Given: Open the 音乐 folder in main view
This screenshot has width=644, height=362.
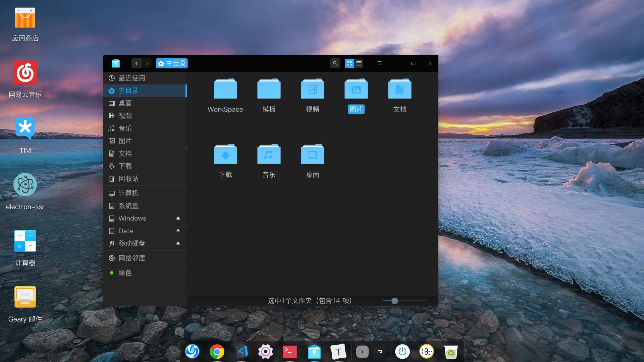Looking at the screenshot, I should [x=269, y=155].
